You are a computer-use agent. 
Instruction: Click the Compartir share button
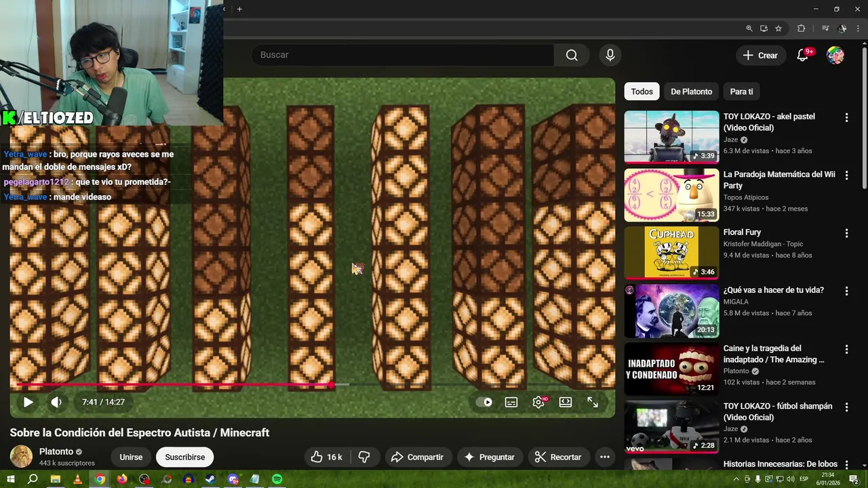(x=417, y=457)
